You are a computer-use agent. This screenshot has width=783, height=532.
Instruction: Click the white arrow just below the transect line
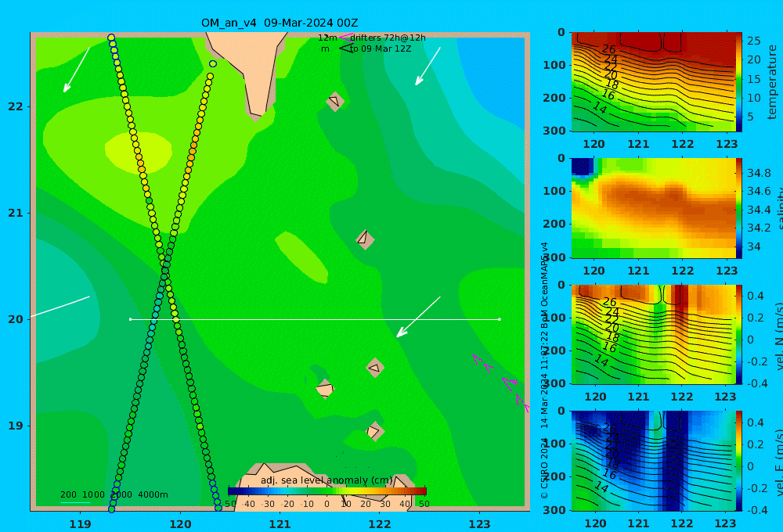pyautogui.click(x=418, y=317)
